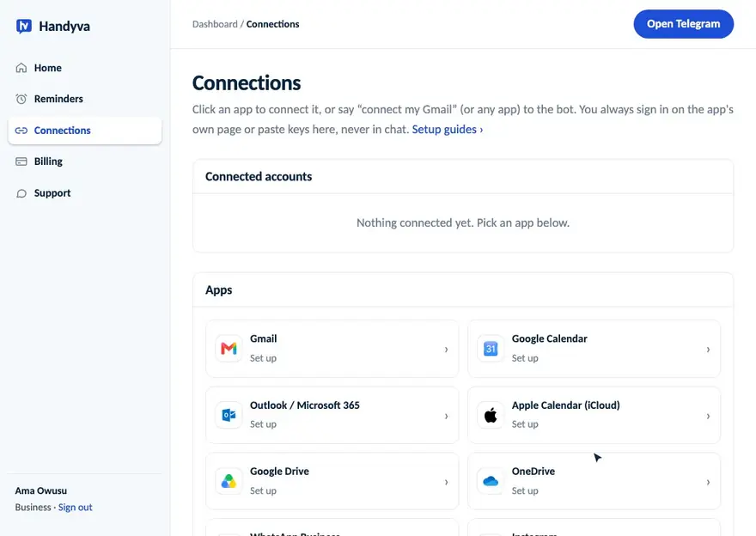The height and width of the screenshot is (536, 756).
Task: Click the Ama Owusu account name
Action: (41, 490)
